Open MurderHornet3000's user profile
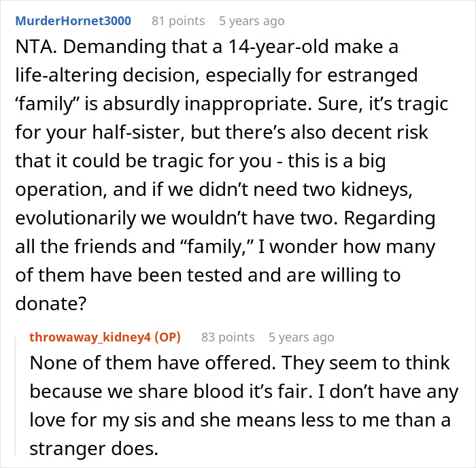This screenshot has width=476, height=468. pos(73,21)
